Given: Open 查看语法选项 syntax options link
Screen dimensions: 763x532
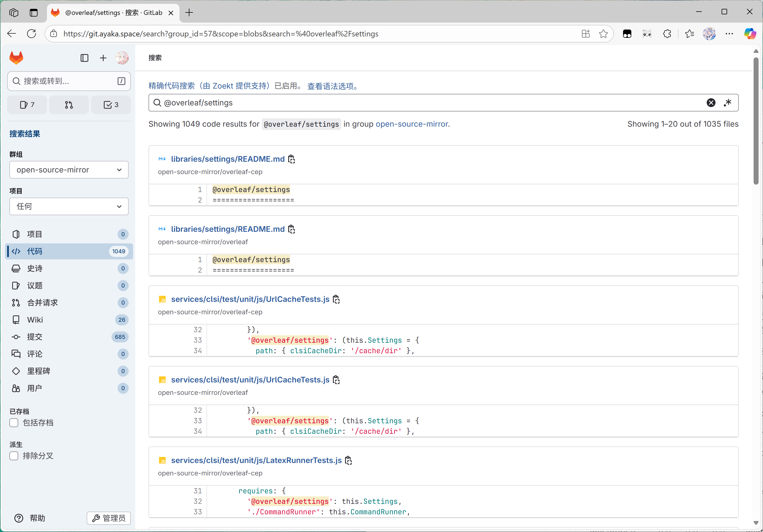Looking at the screenshot, I should (333, 86).
